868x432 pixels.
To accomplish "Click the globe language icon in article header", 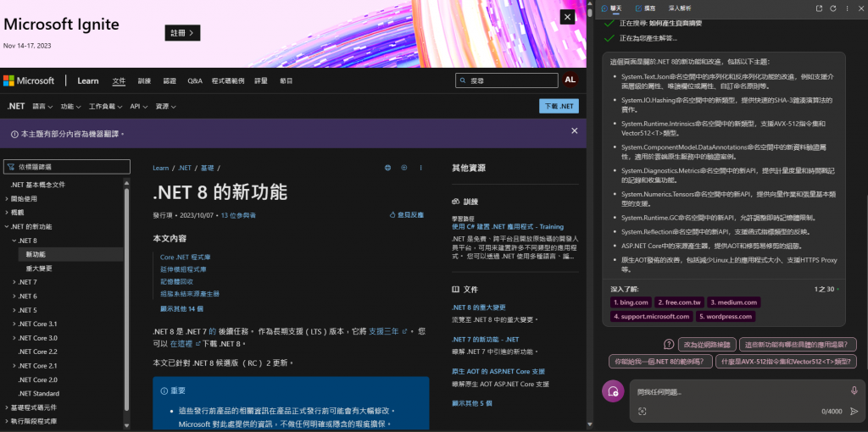I will point(388,168).
